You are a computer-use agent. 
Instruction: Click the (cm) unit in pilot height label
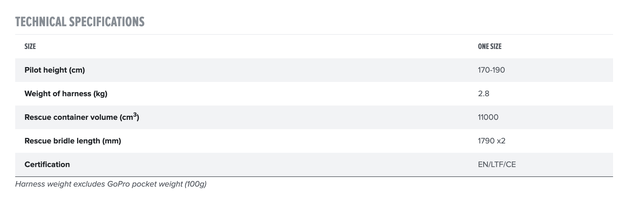(77, 70)
